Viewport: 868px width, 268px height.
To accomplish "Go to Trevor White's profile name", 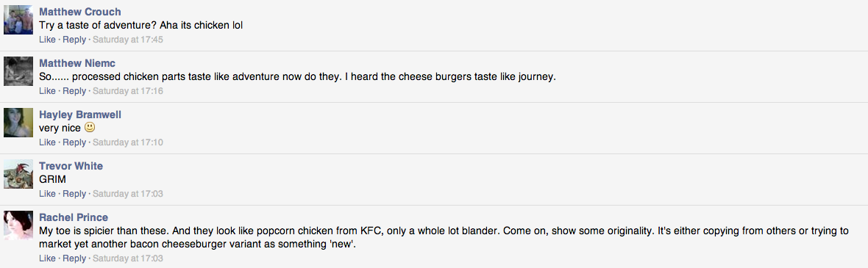I will tap(71, 166).
